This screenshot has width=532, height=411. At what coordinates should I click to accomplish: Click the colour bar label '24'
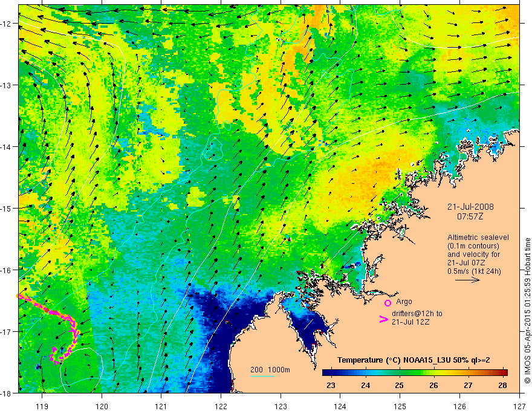365,385
